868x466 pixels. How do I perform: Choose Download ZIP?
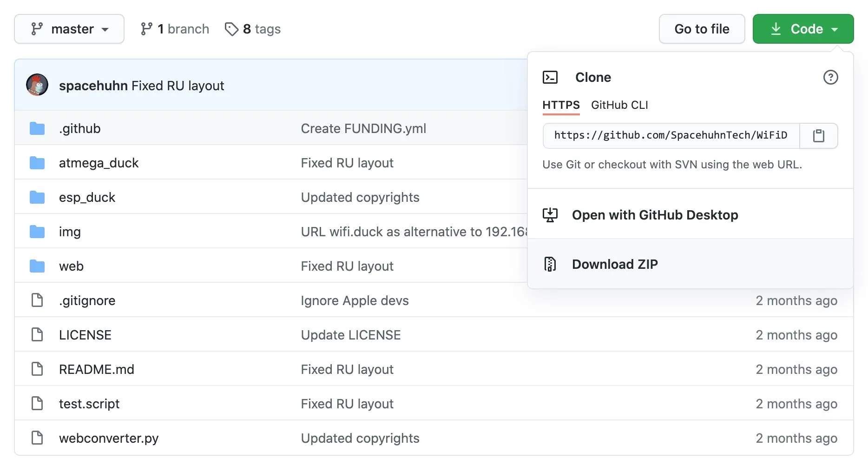690,264
